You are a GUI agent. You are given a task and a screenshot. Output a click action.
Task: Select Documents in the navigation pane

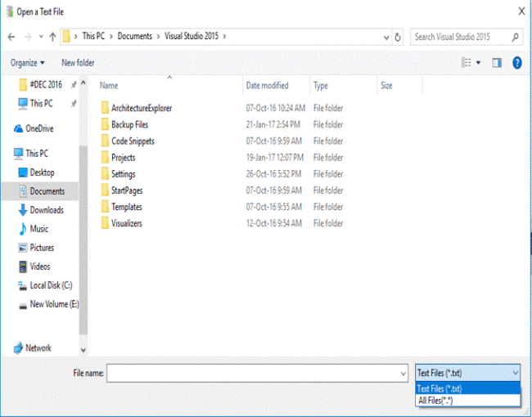point(42,191)
